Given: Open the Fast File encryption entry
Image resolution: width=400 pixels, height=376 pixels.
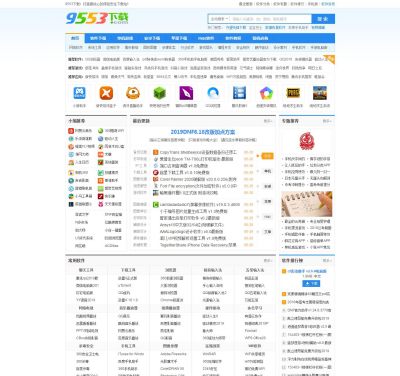Looking at the screenshot, I should (x=198, y=186).
